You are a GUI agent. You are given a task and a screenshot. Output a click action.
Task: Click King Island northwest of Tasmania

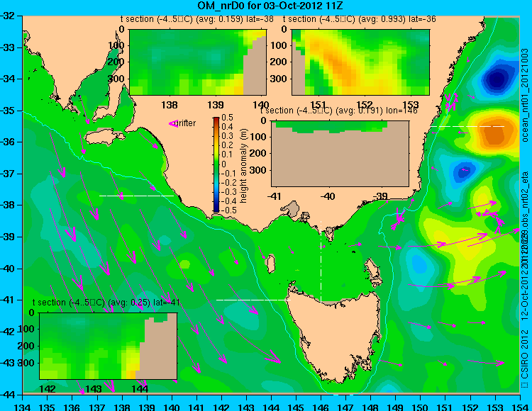(270, 264)
